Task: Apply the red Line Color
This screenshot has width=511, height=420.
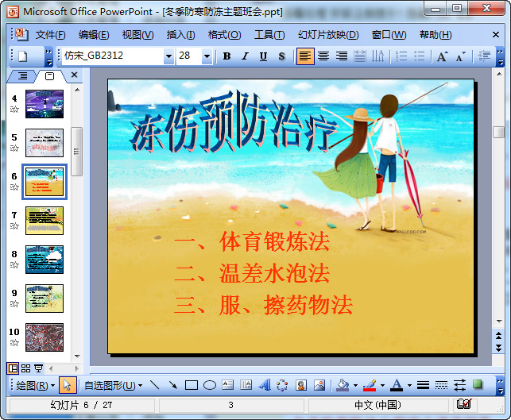Action: 370,385
